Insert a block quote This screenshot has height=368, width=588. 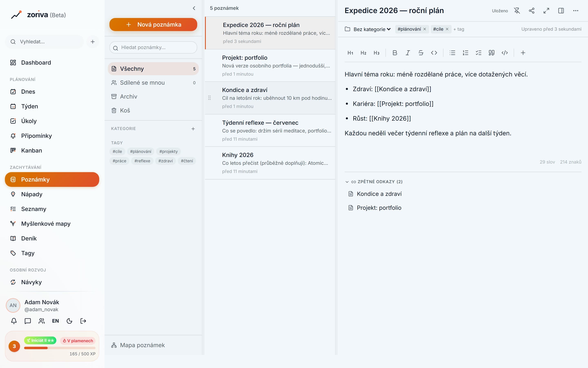[492, 53]
